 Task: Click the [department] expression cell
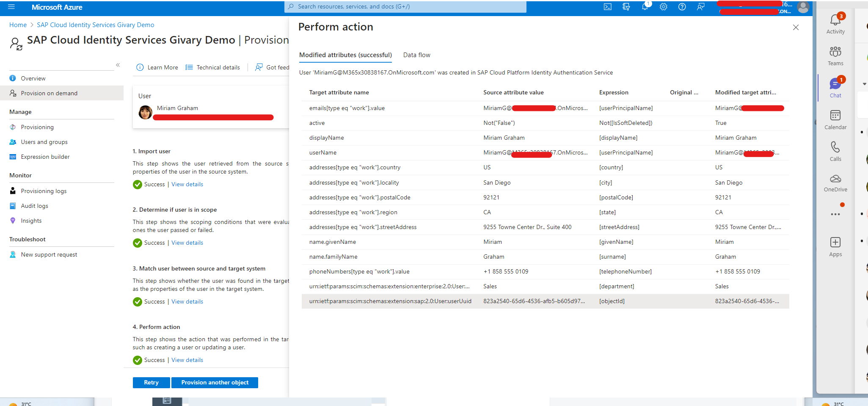[x=617, y=286]
